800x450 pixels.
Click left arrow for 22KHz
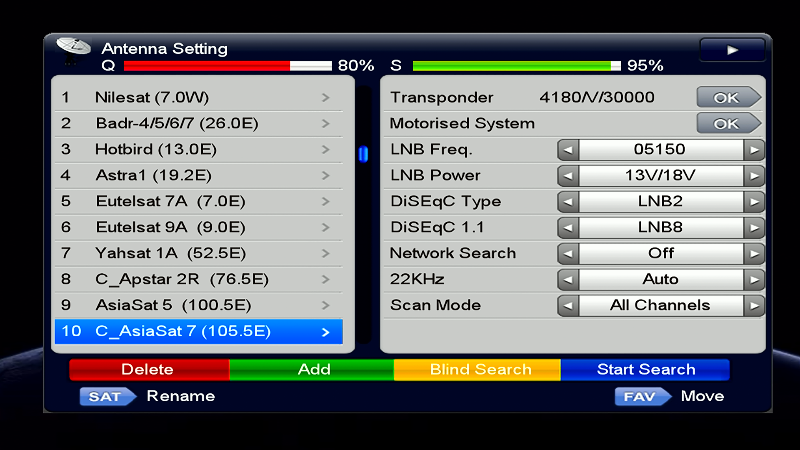click(x=568, y=280)
